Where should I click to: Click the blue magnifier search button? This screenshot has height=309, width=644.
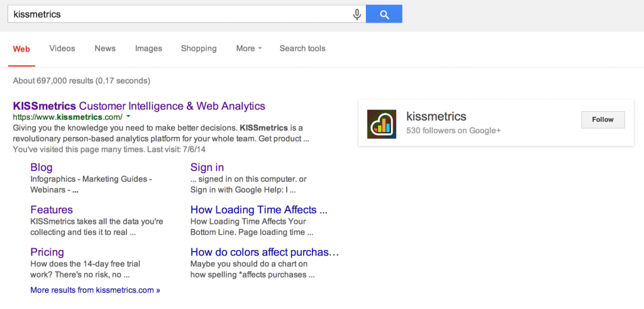(384, 14)
